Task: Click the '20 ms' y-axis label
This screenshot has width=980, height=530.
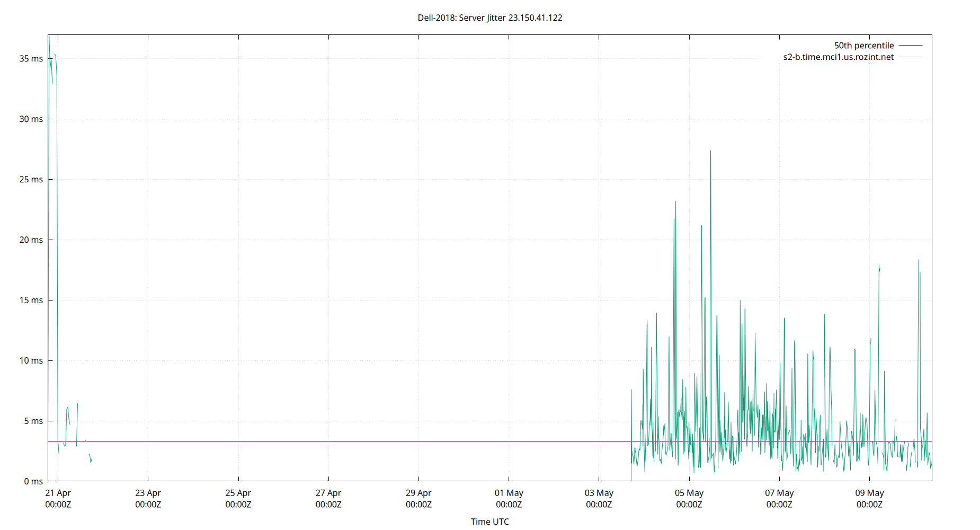Action: (x=31, y=240)
